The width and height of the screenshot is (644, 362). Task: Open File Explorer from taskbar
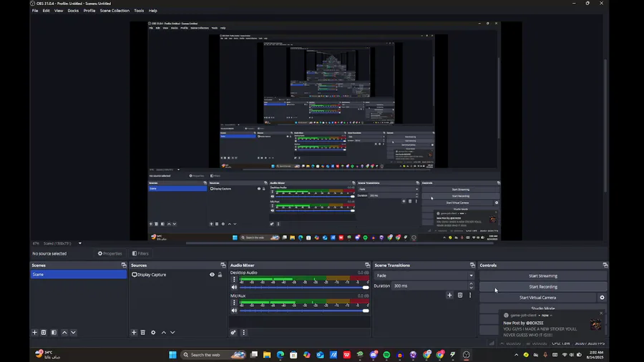[267, 355]
